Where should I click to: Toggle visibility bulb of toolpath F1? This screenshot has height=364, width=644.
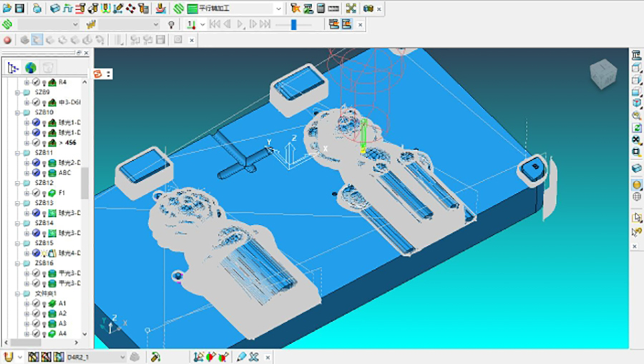(x=44, y=192)
